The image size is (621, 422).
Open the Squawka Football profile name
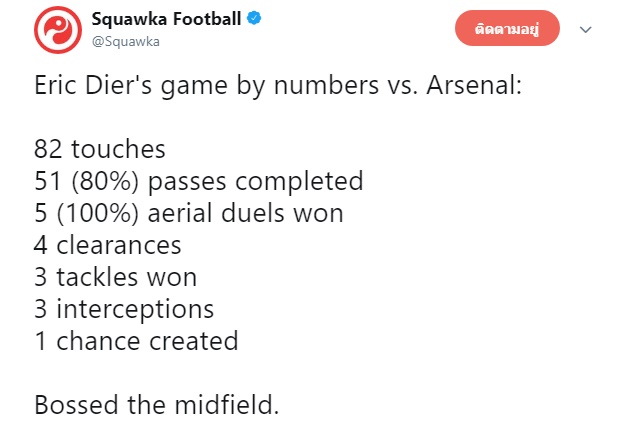pos(167,19)
